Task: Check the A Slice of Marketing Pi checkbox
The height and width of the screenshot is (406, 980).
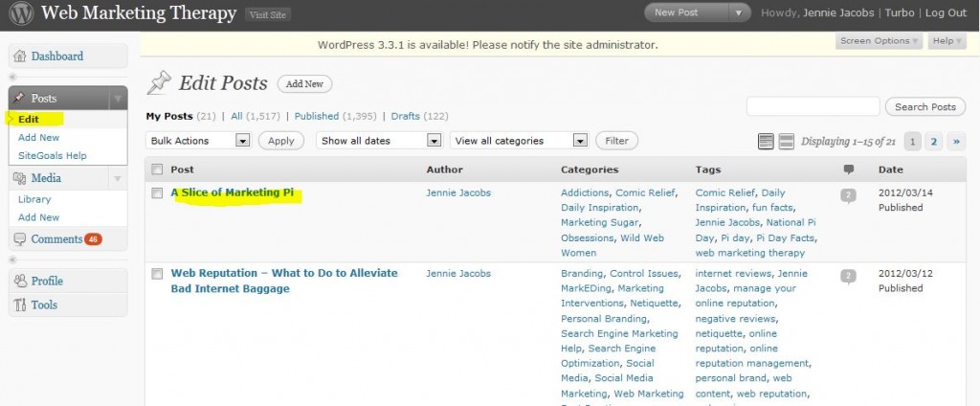Action: tap(158, 192)
